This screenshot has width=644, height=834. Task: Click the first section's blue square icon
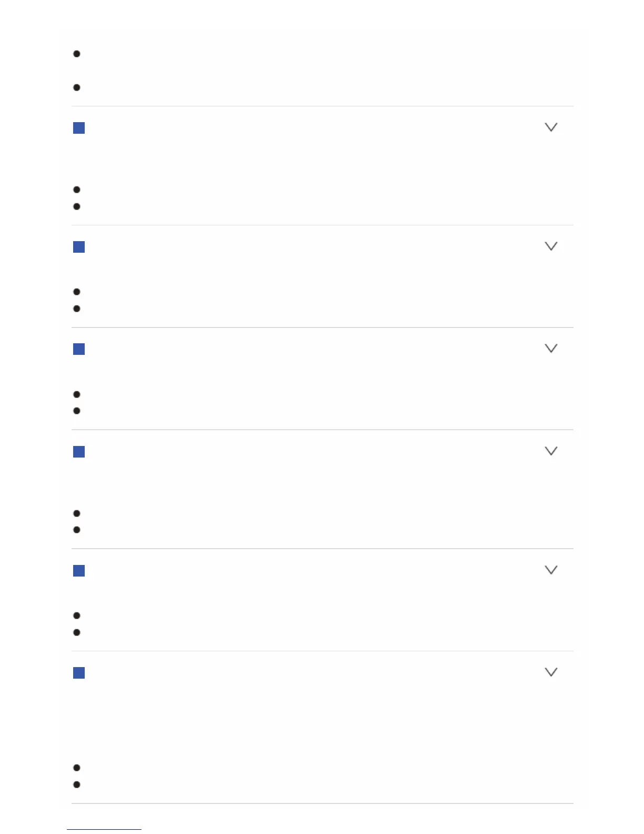[79, 128]
